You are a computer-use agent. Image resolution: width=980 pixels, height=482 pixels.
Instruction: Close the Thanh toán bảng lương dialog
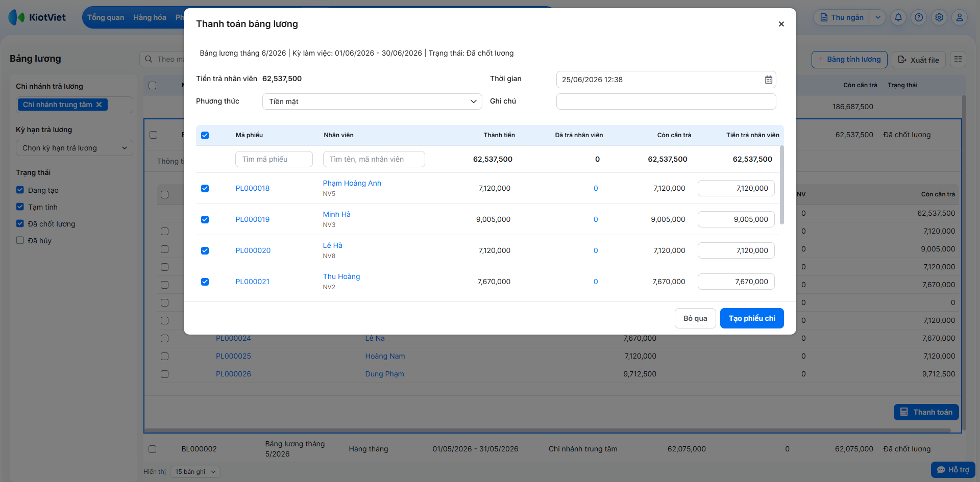(x=781, y=24)
